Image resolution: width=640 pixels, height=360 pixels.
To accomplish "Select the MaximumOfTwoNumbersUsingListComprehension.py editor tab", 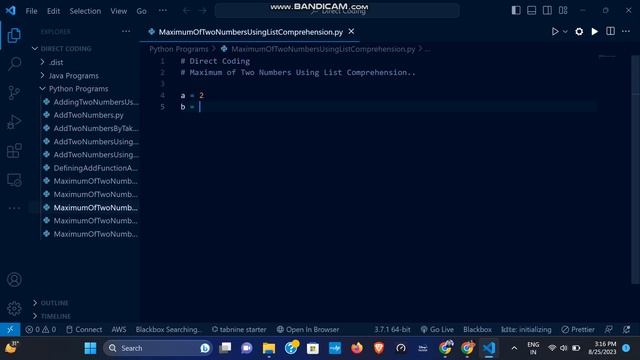I will (250, 32).
